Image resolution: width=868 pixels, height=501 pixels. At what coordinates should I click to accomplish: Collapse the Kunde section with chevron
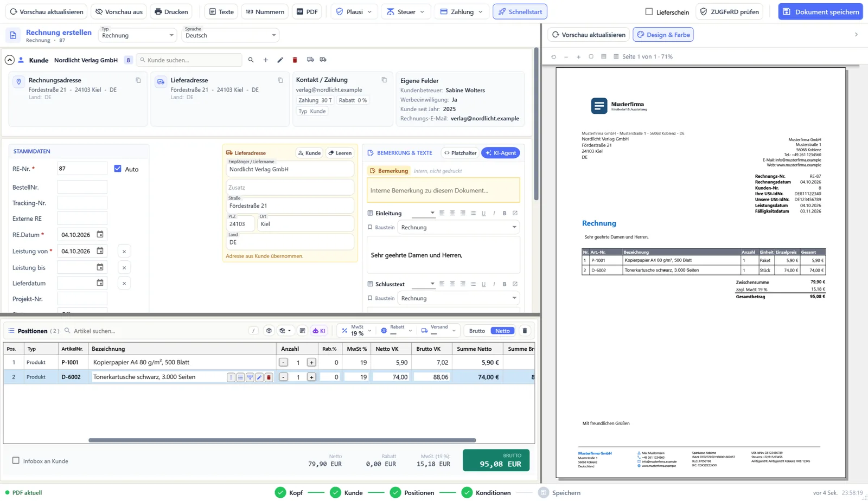10,60
